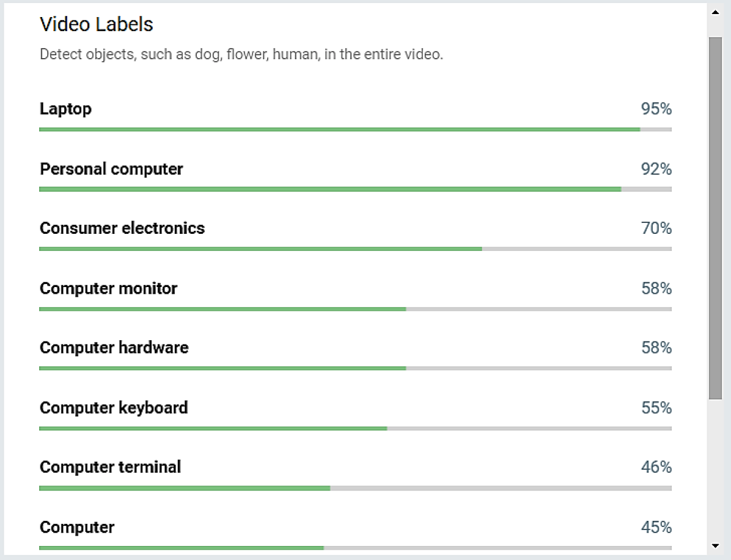Click the Personal computer confidence bar
731x560 pixels.
355,189
